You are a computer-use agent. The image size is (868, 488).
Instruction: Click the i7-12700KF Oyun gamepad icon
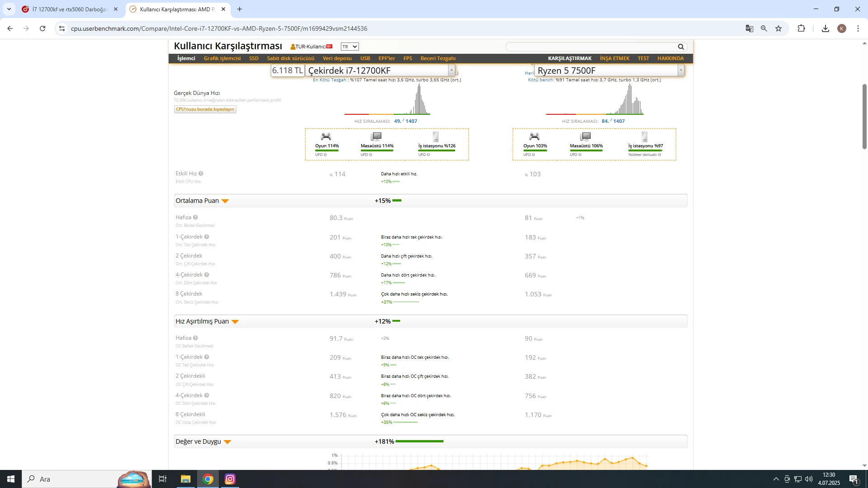click(x=326, y=136)
